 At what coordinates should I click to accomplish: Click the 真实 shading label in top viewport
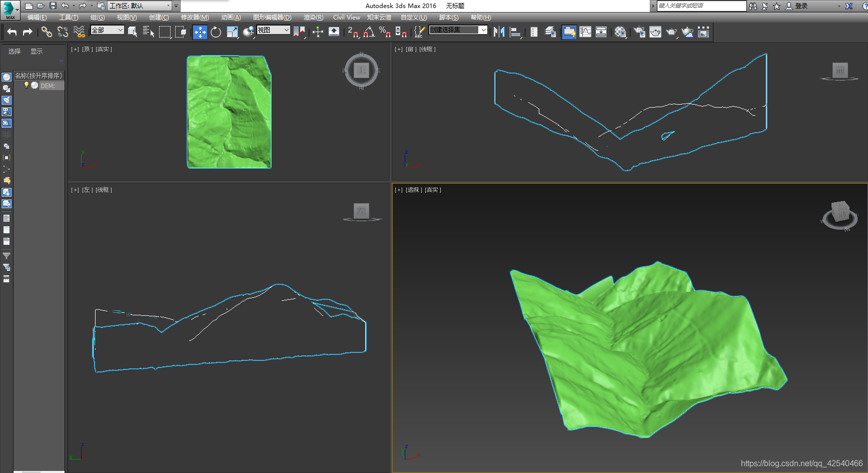104,49
